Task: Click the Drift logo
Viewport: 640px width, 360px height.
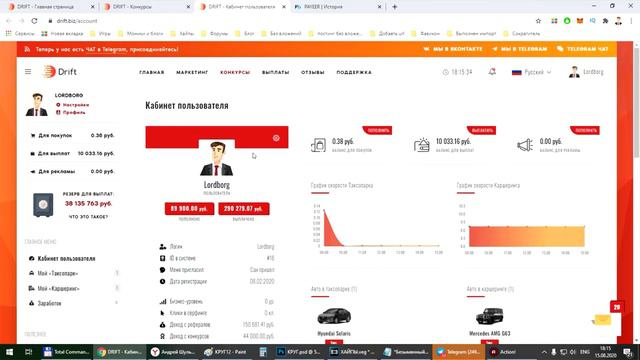Action: (60, 72)
